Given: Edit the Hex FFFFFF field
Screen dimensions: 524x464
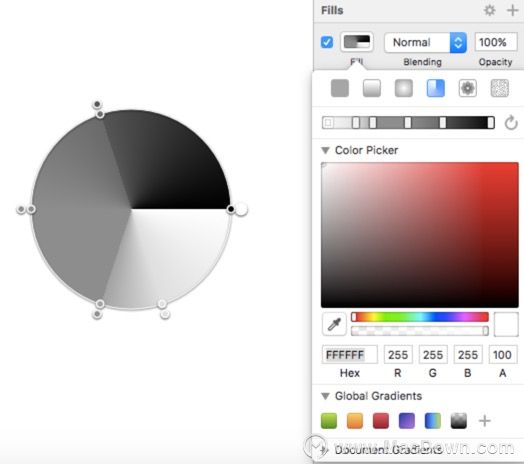Looking at the screenshot, I should 350,355.
